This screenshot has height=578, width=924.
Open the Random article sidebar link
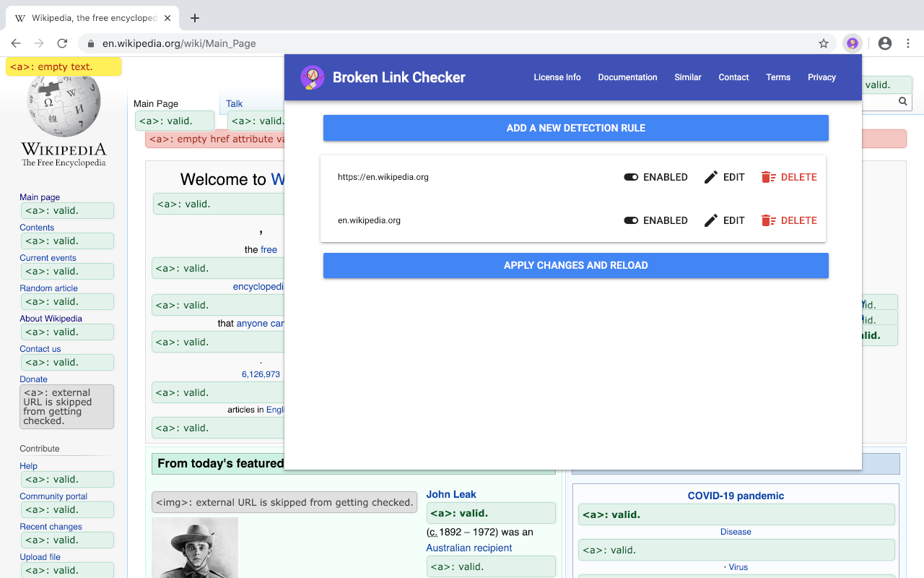(x=48, y=288)
